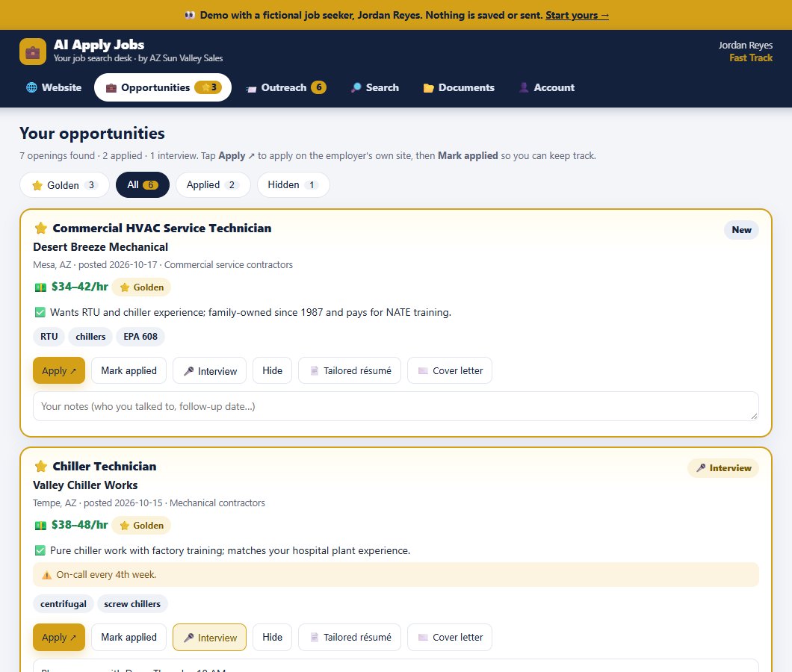Click the Valley Chiller Works company name
The height and width of the screenshot is (672, 792).
click(85, 485)
